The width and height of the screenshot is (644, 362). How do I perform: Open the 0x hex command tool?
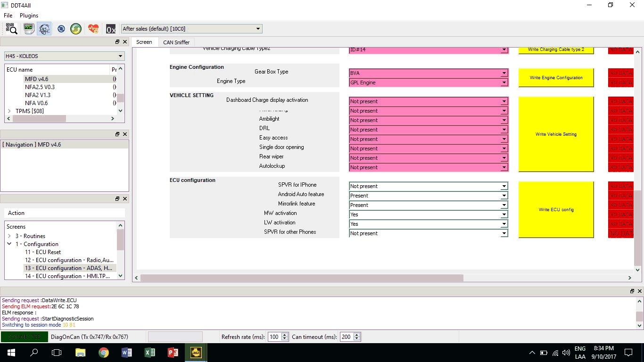pyautogui.click(x=111, y=29)
